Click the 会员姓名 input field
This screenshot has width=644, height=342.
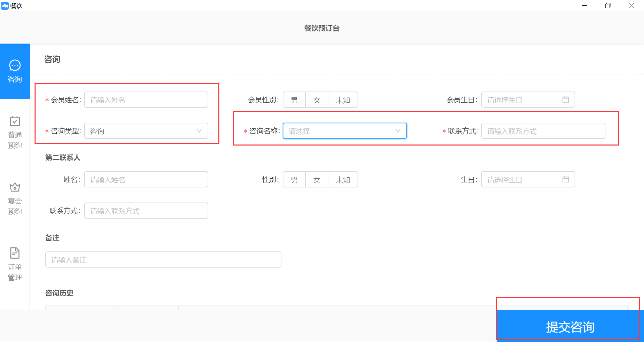click(x=146, y=100)
